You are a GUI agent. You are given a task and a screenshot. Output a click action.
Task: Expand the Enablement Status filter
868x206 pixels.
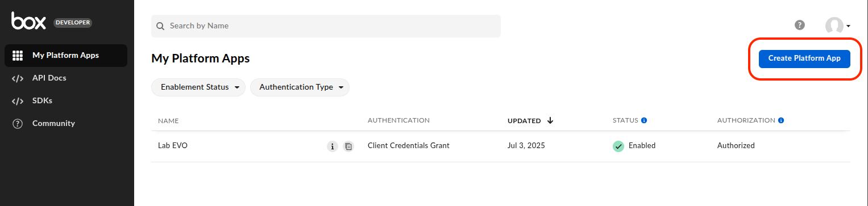click(x=198, y=87)
